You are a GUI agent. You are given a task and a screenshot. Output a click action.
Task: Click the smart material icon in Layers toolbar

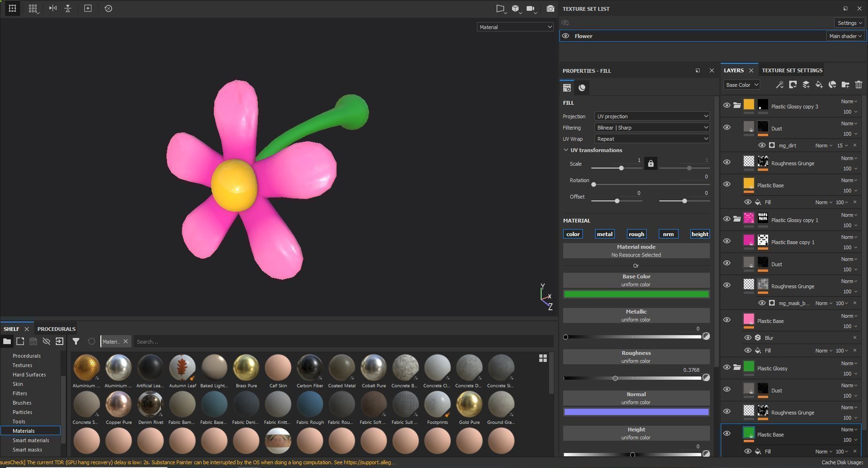click(x=832, y=85)
